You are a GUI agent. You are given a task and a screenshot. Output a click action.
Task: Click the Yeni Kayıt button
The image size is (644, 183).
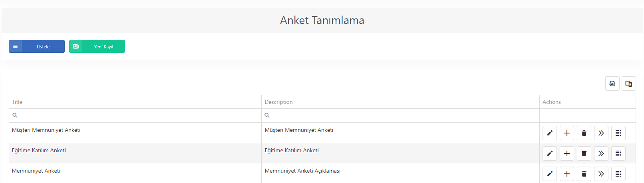pos(97,46)
